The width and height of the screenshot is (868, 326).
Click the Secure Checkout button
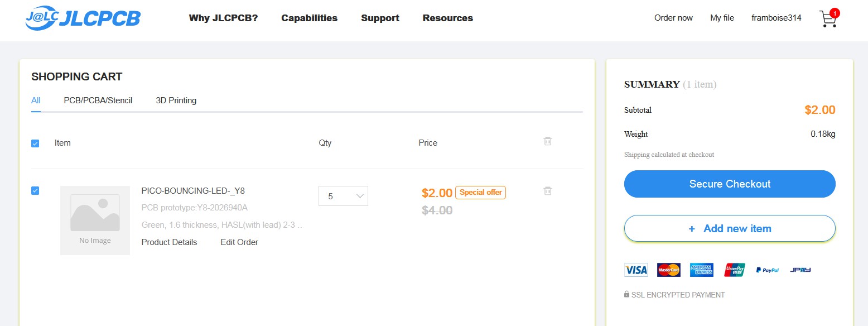730,184
